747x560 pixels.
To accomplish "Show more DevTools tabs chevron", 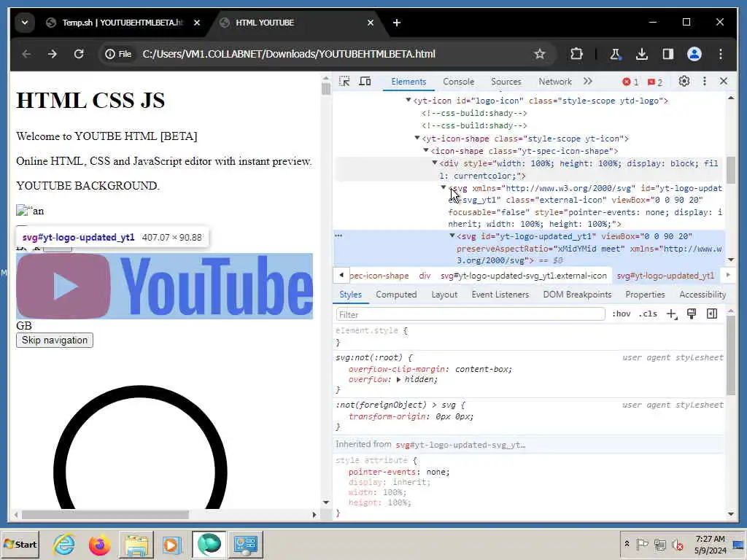I will pos(588,82).
